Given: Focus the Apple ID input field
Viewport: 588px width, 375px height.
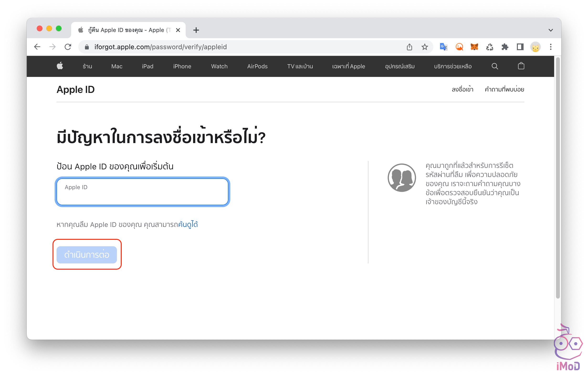Looking at the screenshot, I should [142, 192].
